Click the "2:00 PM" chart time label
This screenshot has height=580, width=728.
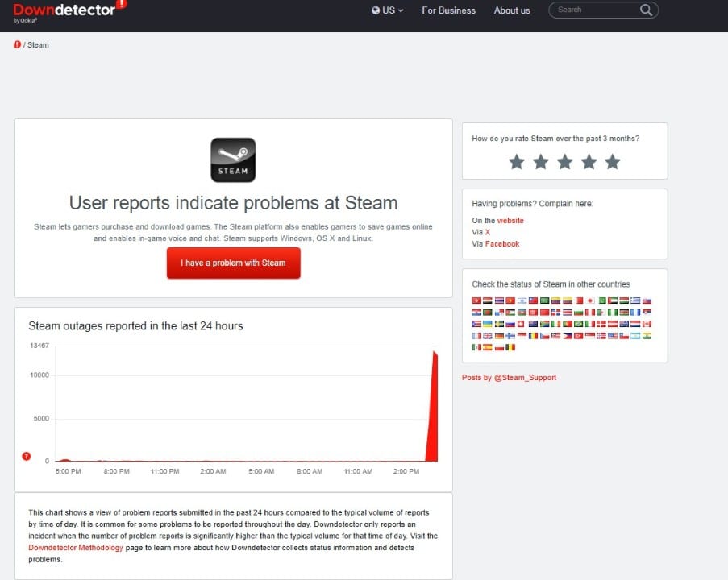406,471
